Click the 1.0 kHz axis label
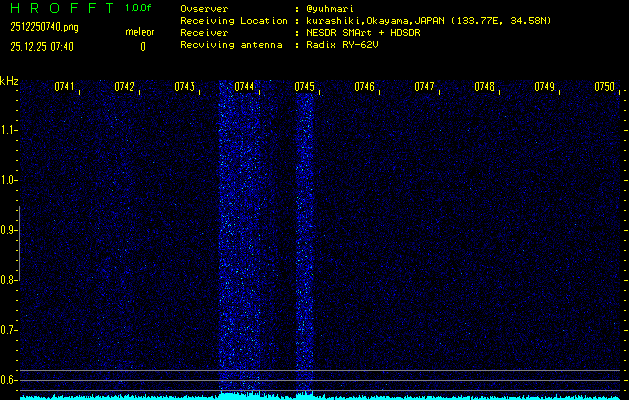The height and width of the screenshot is (400, 629). tap(6, 180)
